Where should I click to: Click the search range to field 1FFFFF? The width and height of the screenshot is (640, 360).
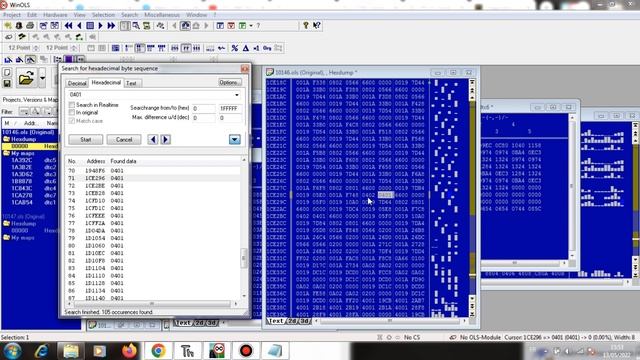pos(230,109)
